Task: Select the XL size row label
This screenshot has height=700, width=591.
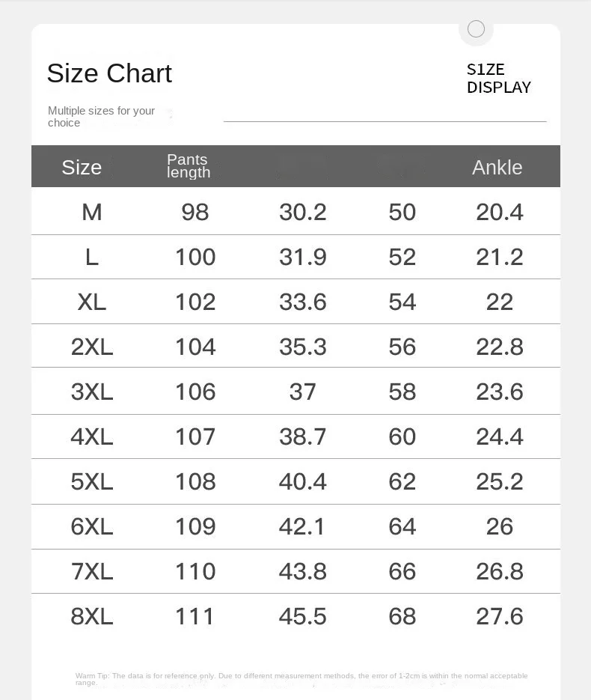Action: pos(92,302)
